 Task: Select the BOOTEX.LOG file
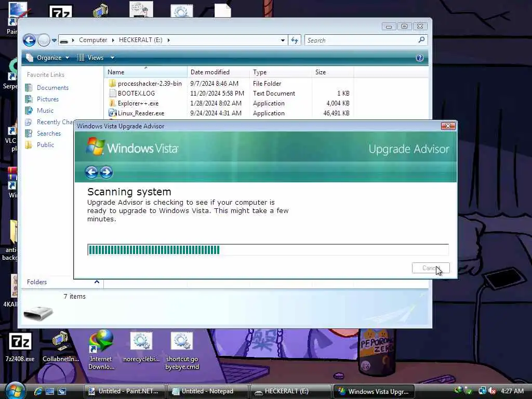(131, 94)
